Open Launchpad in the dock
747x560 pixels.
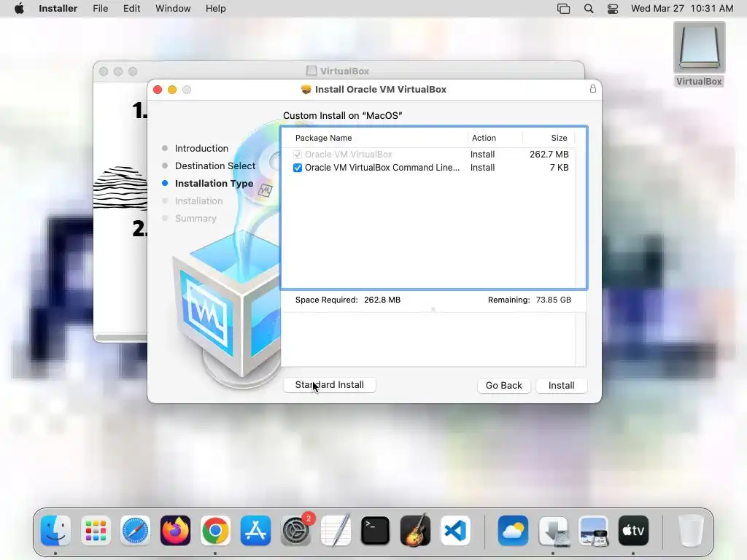coord(96,531)
